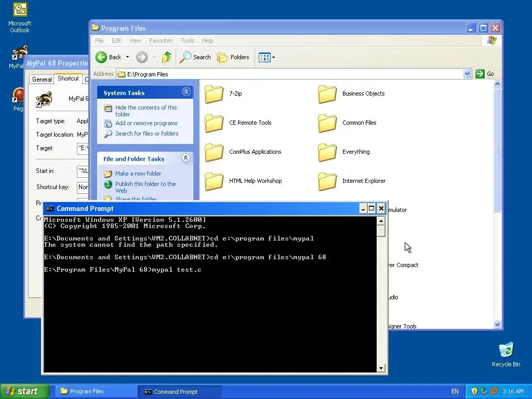Go up one folder level icon
Image resolution: width=532 pixels, height=399 pixels.
[x=167, y=57]
